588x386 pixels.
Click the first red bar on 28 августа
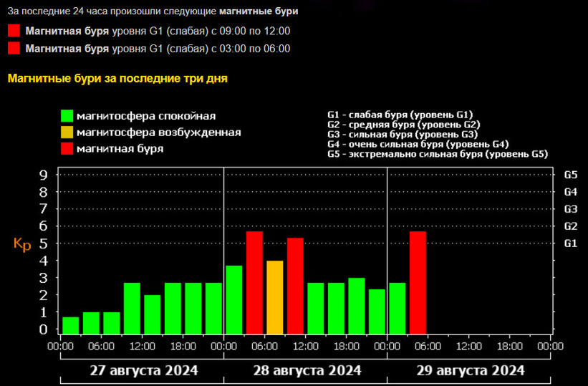coord(254,283)
